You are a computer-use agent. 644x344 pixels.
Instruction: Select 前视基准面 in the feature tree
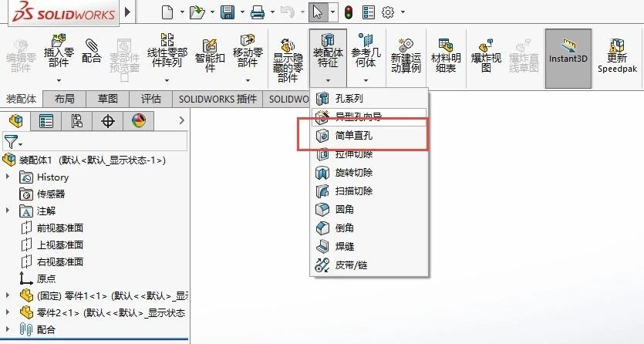pyautogui.click(x=59, y=228)
